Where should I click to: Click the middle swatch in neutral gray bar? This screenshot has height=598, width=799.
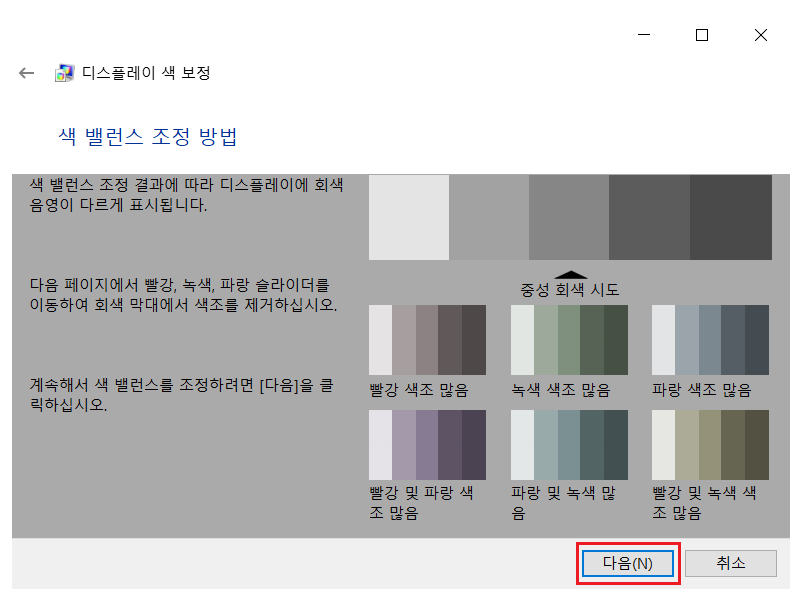click(x=569, y=218)
